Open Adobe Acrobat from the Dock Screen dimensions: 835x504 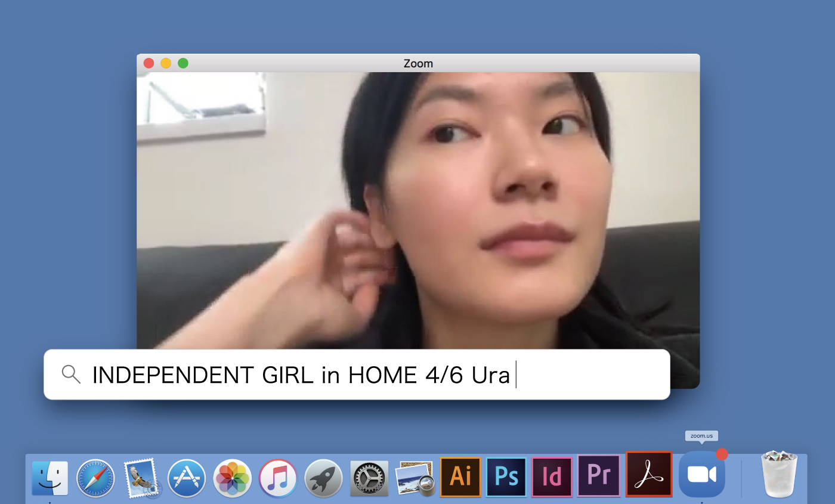pos(649,474)
